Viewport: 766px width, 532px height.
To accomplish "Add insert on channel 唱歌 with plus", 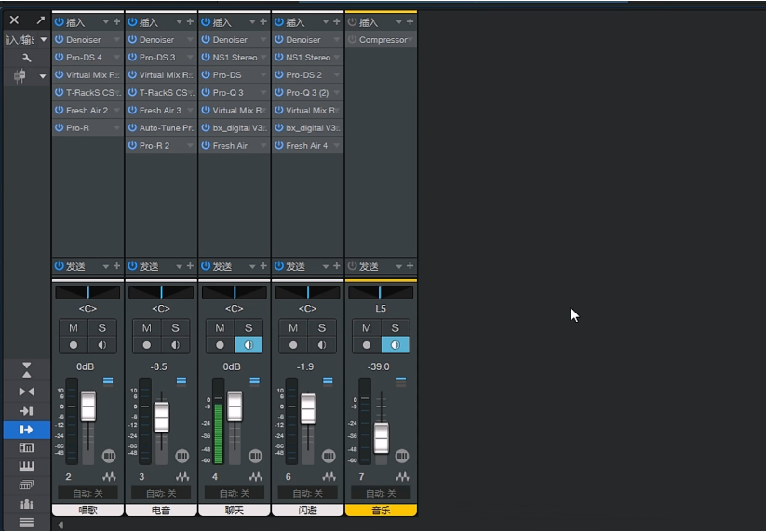I will pos(116,22).
